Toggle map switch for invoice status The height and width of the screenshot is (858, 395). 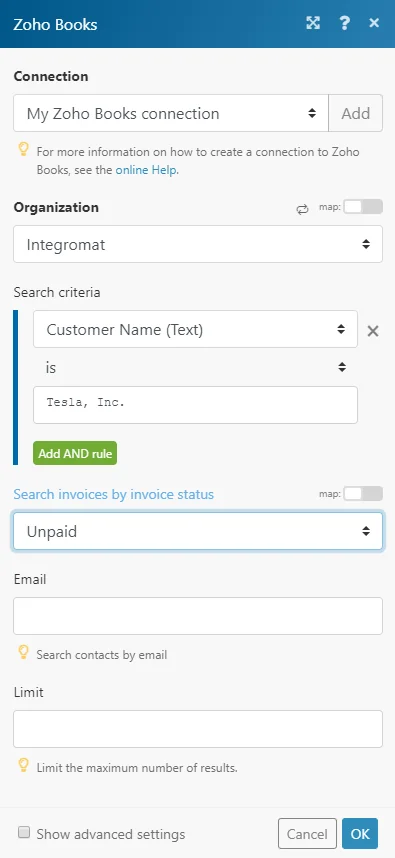(x=363, y=494)
